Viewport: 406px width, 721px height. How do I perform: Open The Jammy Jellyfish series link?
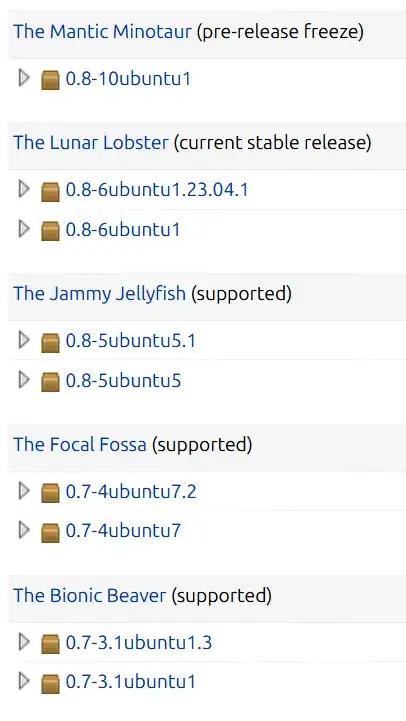tap(99, 293)
